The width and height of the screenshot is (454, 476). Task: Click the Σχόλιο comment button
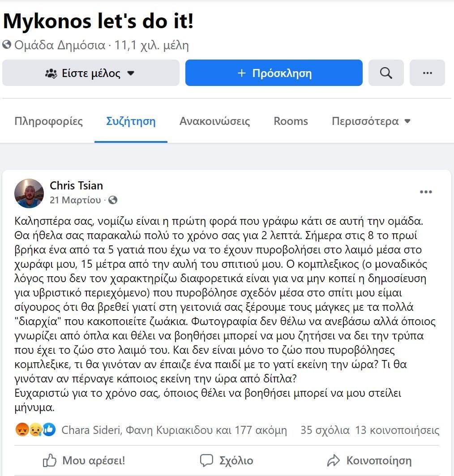(227, 460)
